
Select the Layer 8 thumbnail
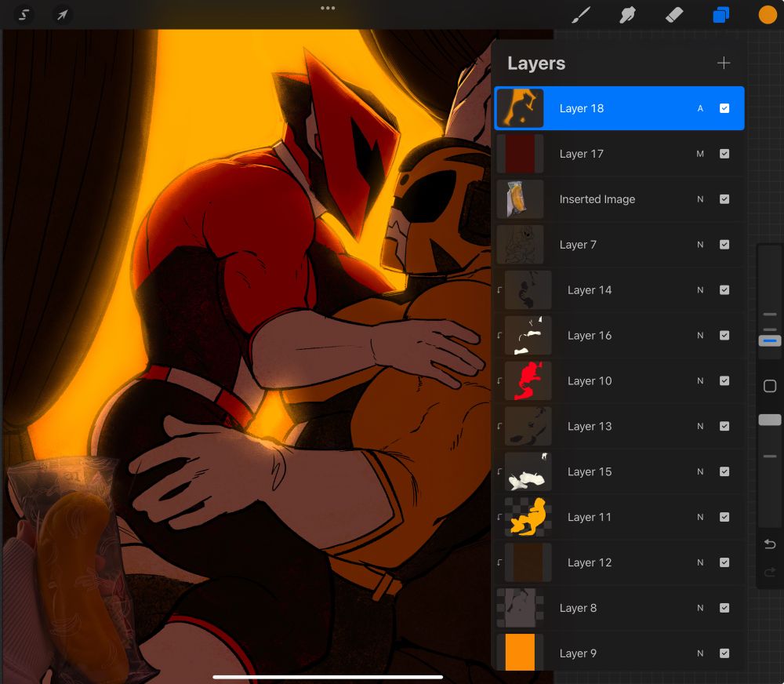click(x=520, y=608)
